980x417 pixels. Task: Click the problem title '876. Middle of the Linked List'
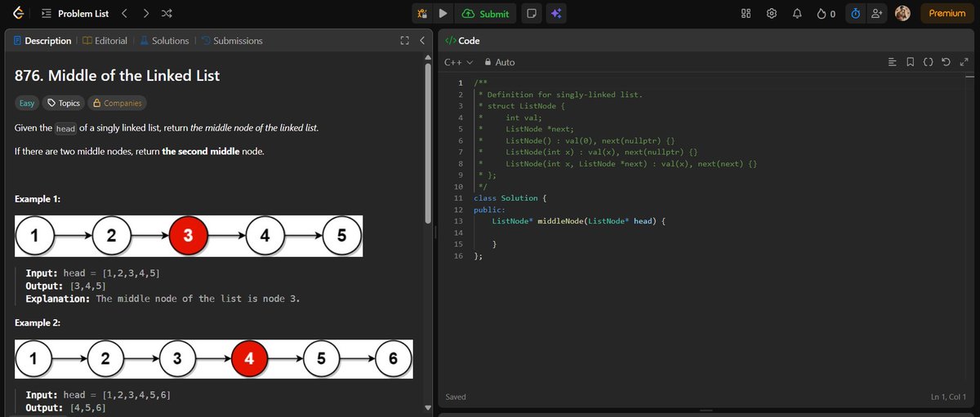(118, 77)
